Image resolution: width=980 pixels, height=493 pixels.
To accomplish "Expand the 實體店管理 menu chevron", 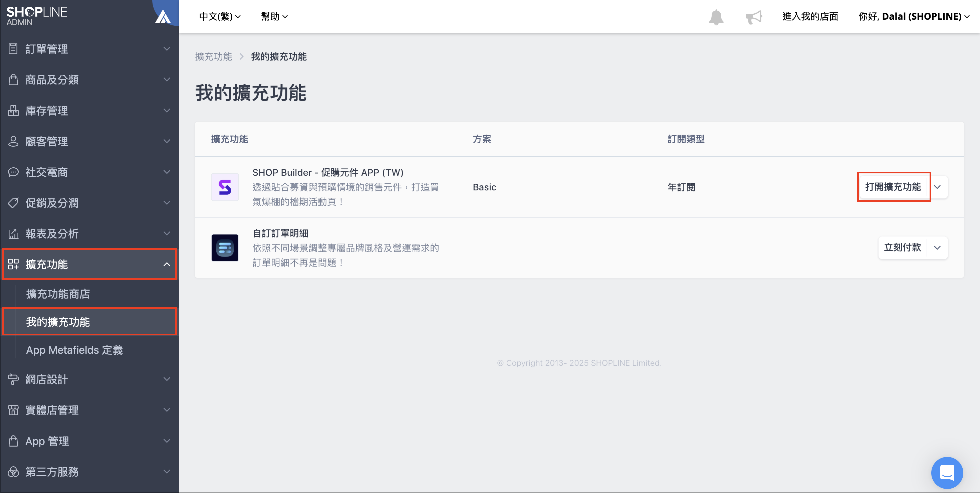I will click(167, 410).
